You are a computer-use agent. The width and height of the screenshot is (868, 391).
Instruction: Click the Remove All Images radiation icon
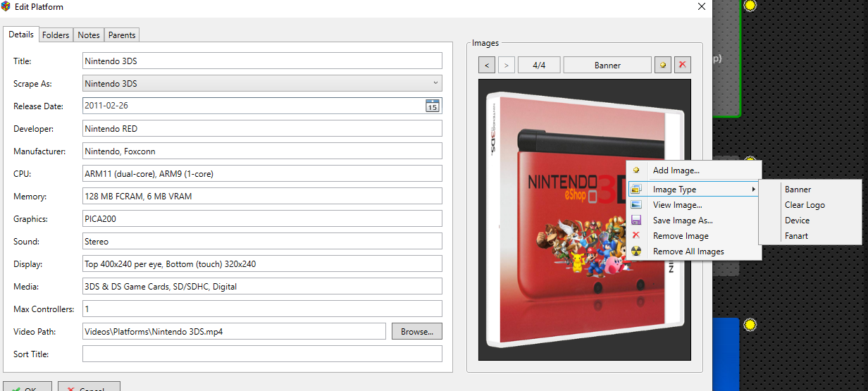pos(636,252)
